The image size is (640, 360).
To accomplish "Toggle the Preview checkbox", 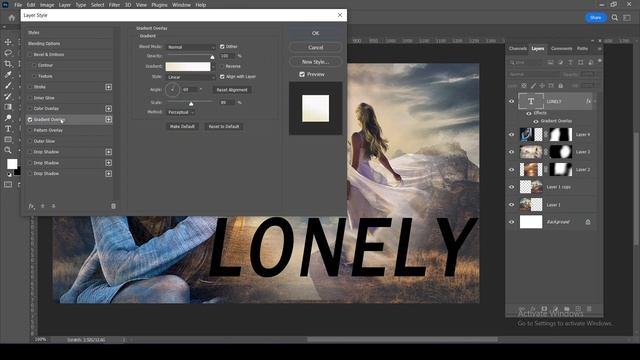I will click(302, 74).
